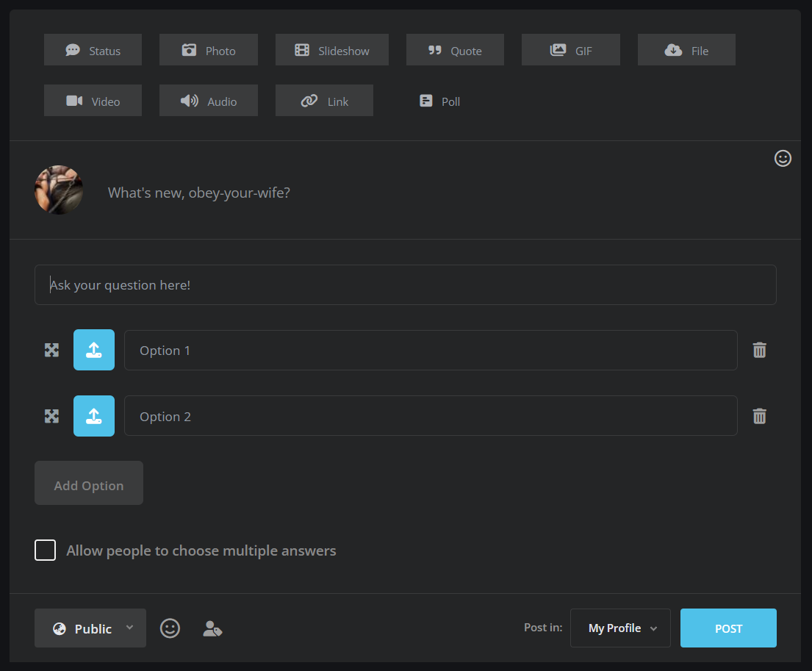Screen dimensions: 812x671
Task: Enable allow multiple answers checkbox
Action: pos(46,550)
